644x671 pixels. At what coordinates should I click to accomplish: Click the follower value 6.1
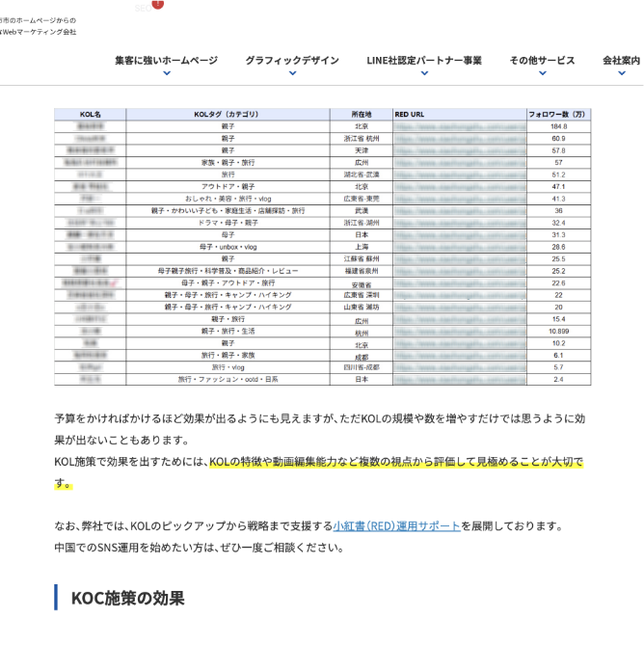(x=558, y=355)
